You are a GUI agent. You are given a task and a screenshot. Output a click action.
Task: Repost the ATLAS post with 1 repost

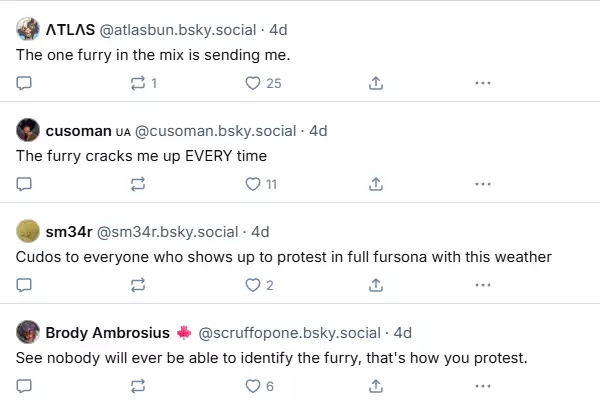point(143,83)
